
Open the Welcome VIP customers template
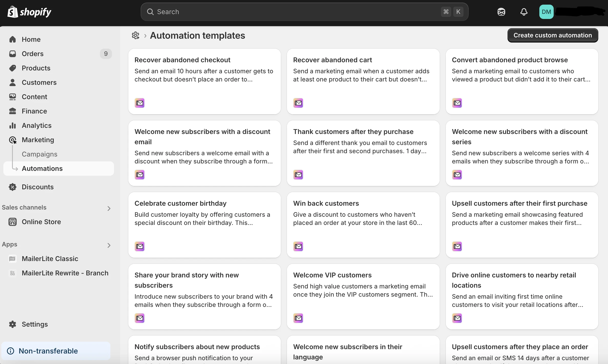[363, 296]
